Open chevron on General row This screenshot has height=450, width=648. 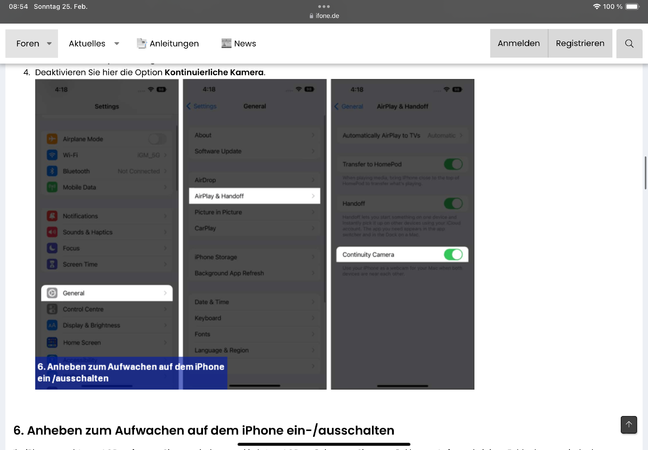[165, 293]
